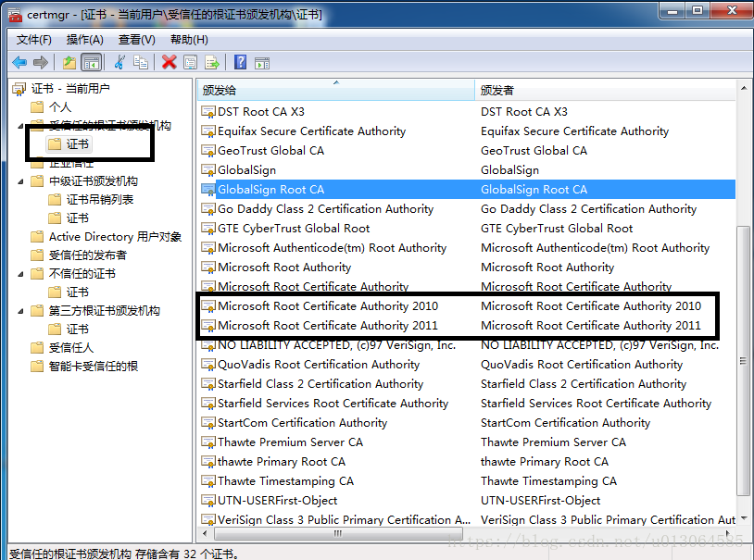Click the certmgr title bar app icon

[x=16, y=15]
